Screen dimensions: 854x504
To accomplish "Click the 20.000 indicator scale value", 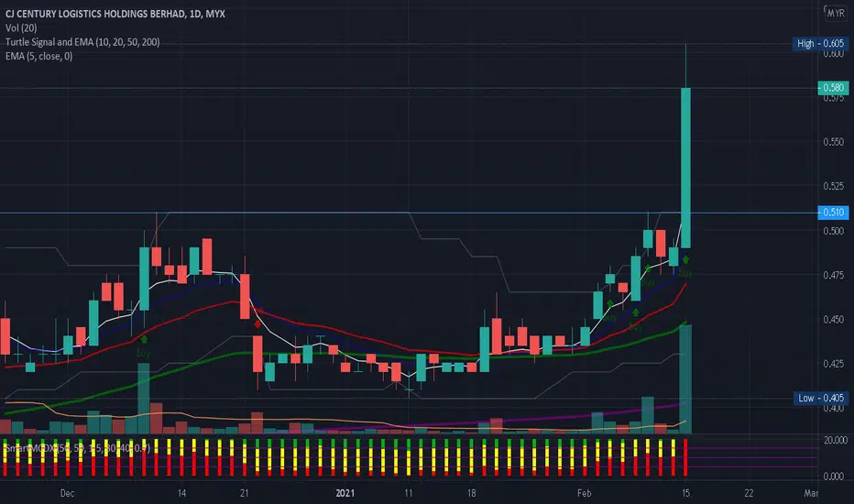I will 835,440.
